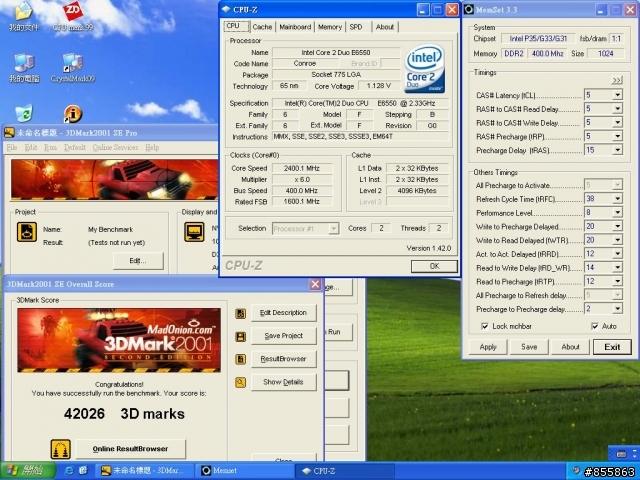Viewport: 640px width, 480px height.
Task: Click the Edit Description pencil icon
Action: (241, 313)
